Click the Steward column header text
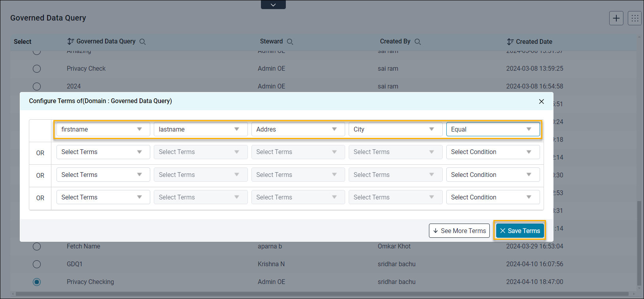644x299 pixels. click(271, 41)
